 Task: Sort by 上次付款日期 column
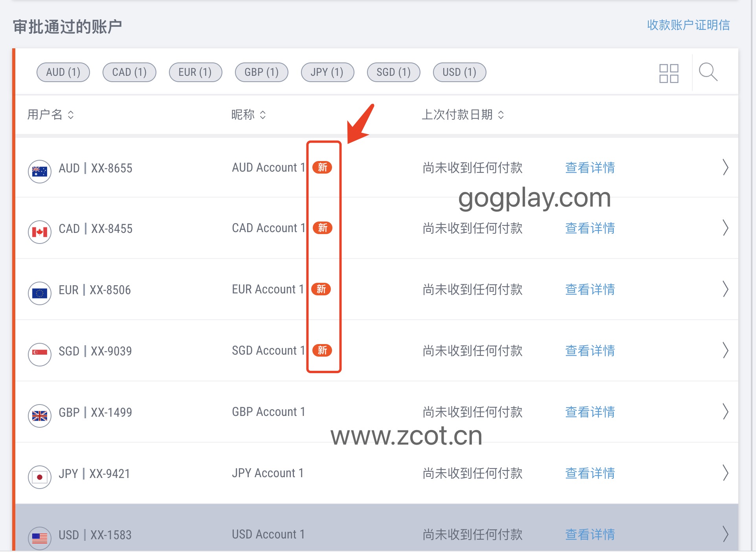[x=463, y=115]
